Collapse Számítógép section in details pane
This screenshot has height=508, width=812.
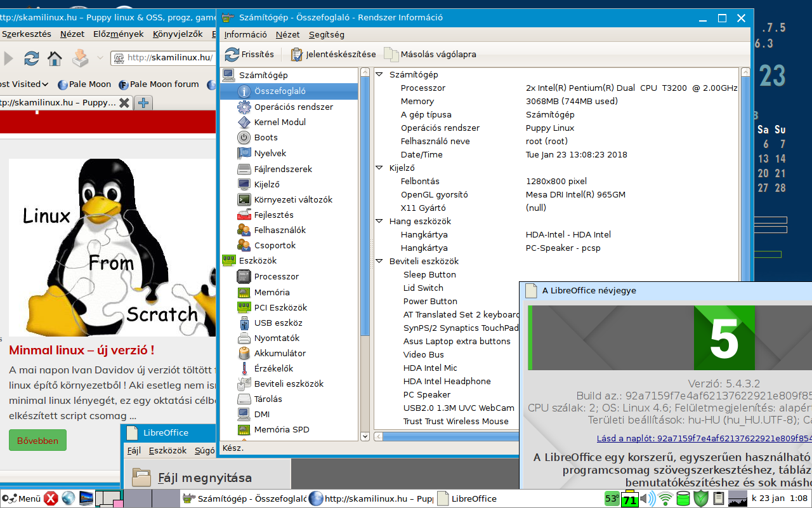click(379, 74)
